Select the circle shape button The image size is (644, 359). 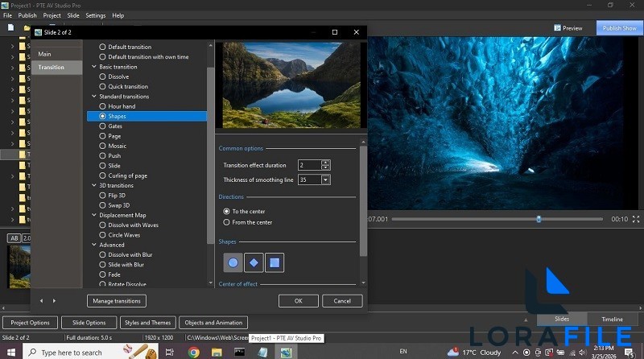(x=233, y=262)
